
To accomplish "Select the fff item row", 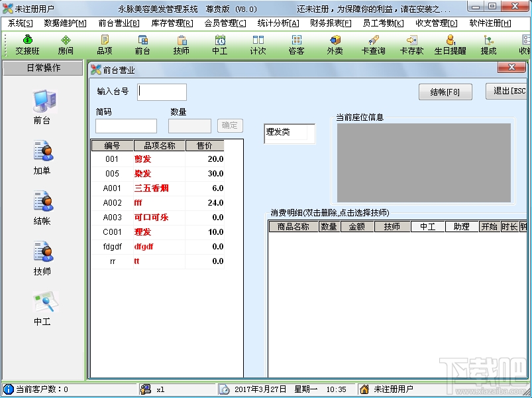I will 158,203.
